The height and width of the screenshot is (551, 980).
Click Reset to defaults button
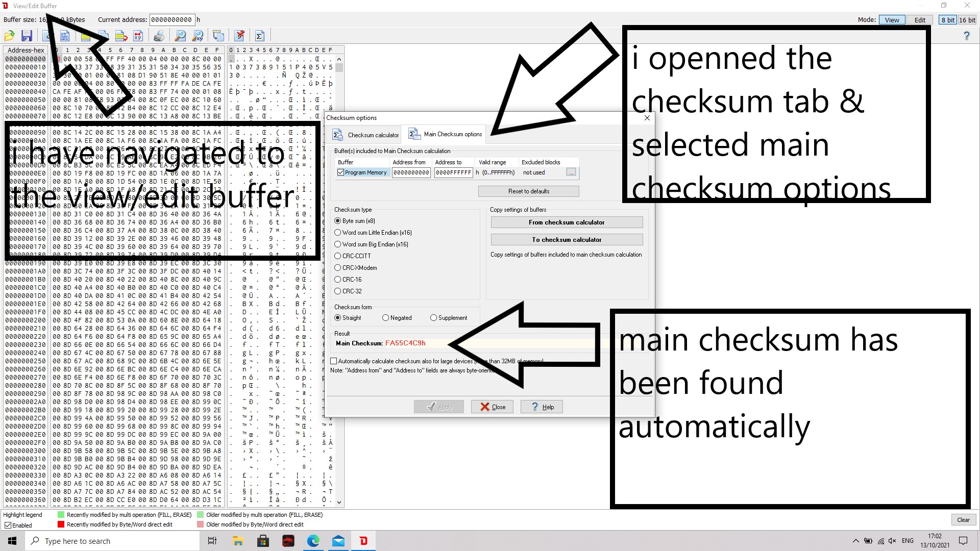(528, 191)
